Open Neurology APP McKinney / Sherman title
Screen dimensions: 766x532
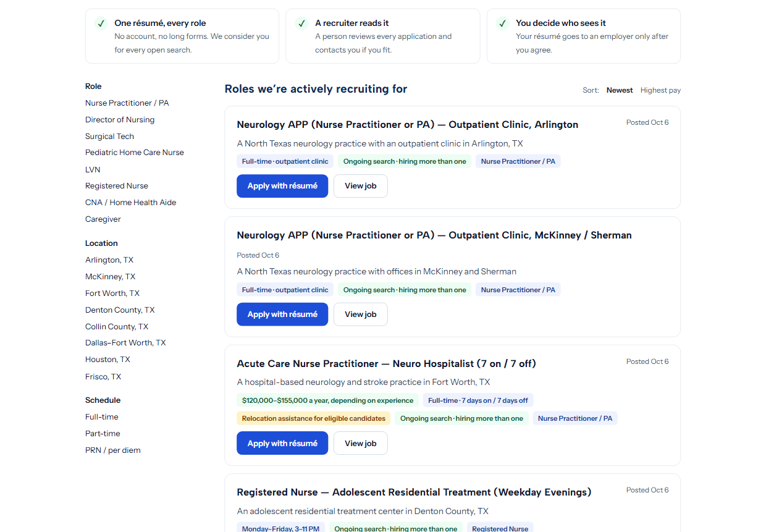434,235
